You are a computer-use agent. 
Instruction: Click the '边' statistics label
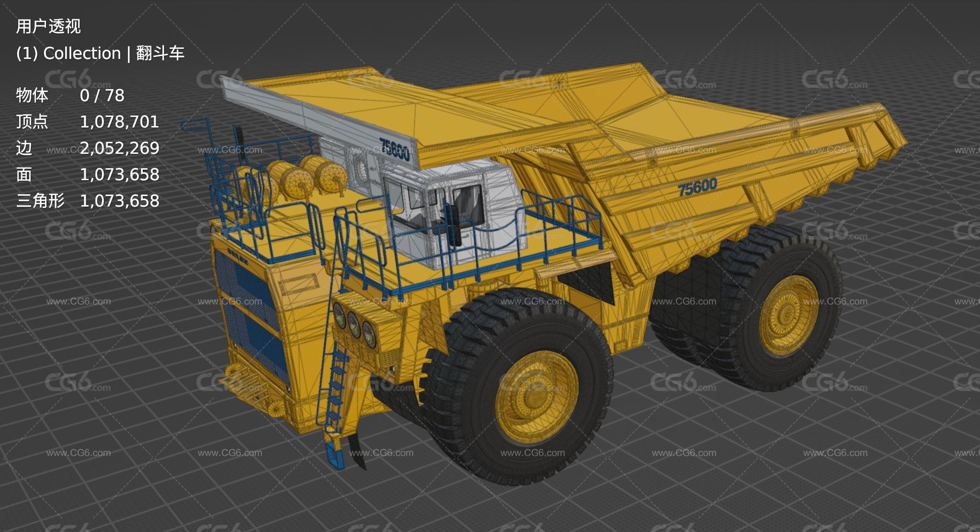point(24,148)
